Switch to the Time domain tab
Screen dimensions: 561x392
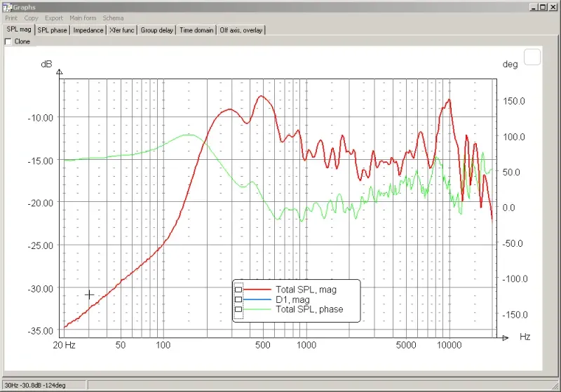point(196,30)
